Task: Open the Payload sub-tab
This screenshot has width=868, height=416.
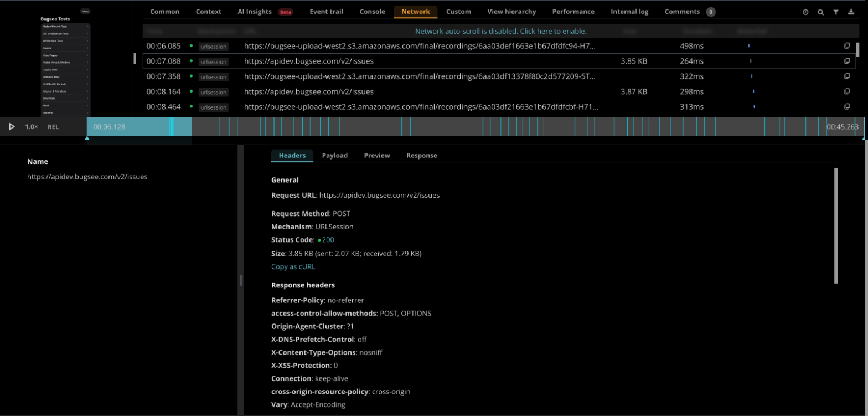Action: pos(335,156)
